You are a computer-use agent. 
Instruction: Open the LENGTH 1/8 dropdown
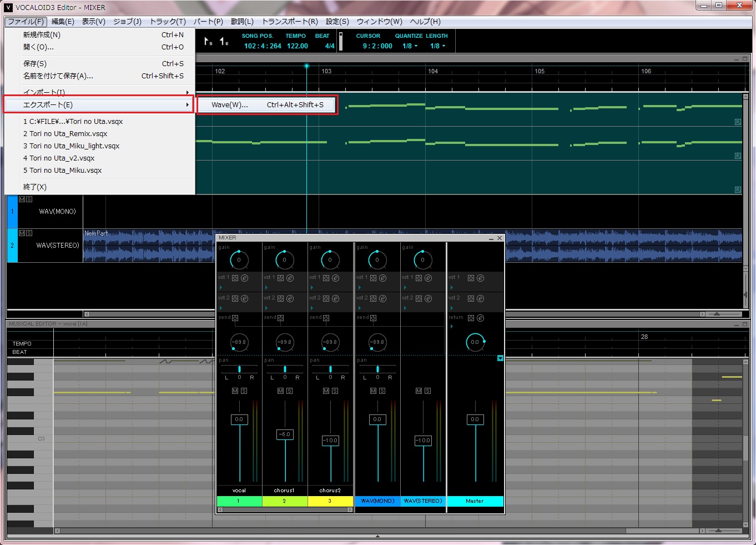(438, 46)
